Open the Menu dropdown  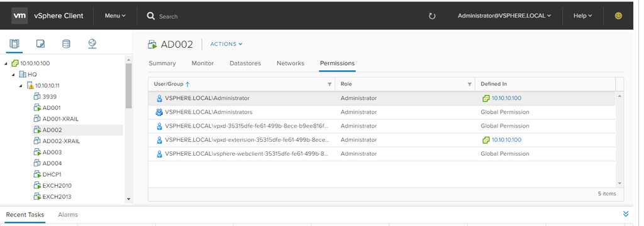(115, 16)
